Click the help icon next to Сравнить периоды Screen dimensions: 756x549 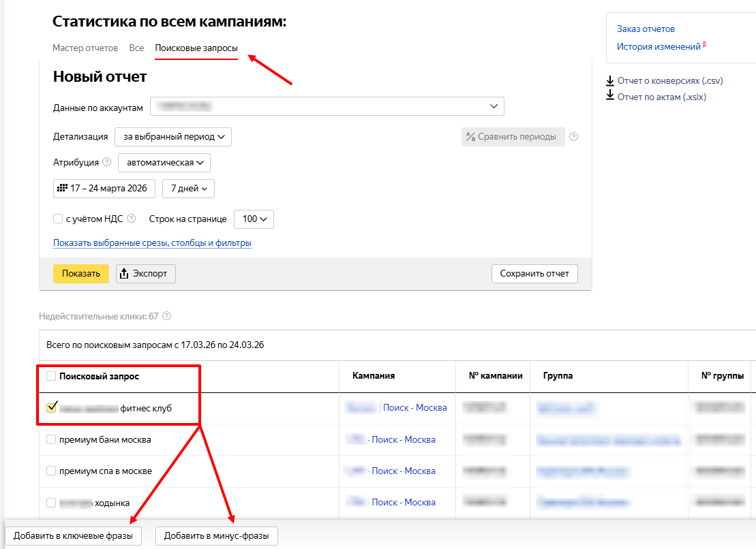574,137
